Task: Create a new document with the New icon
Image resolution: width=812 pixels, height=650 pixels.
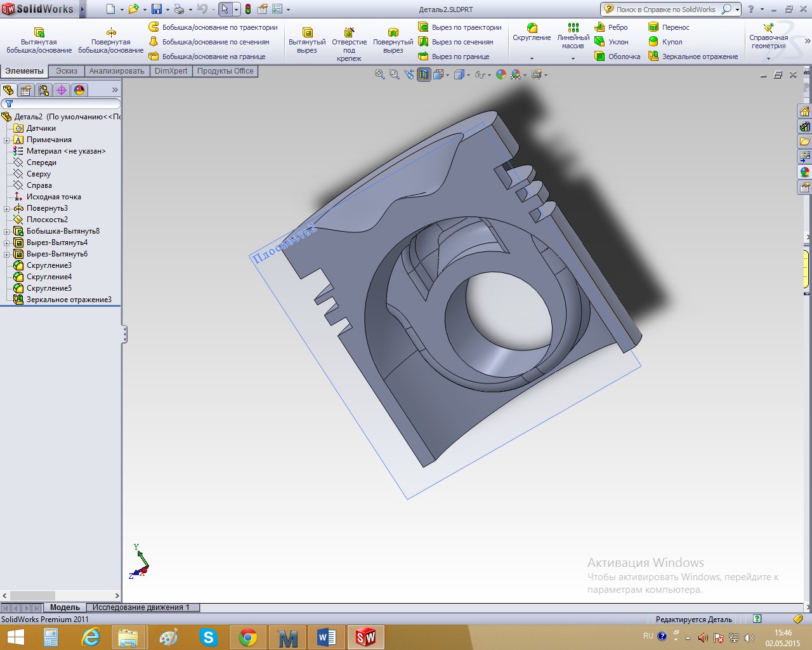Action: [111, 9]
